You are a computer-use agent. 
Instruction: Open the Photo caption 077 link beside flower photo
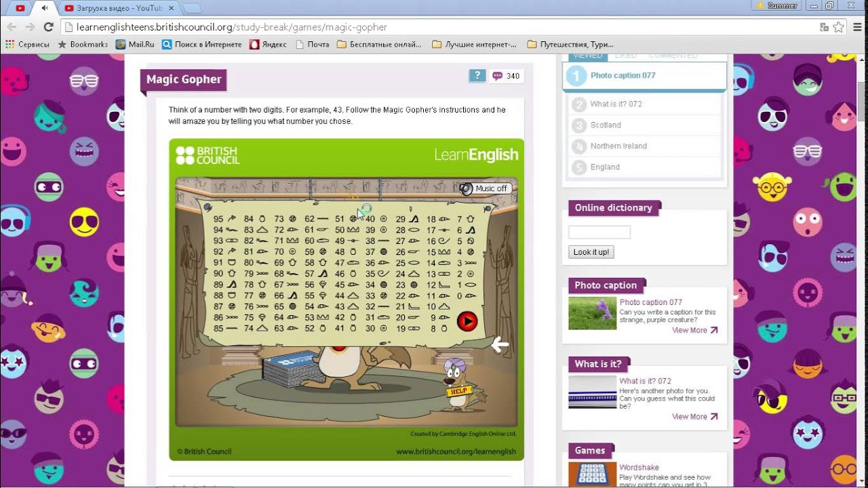[x=651, y=302]
